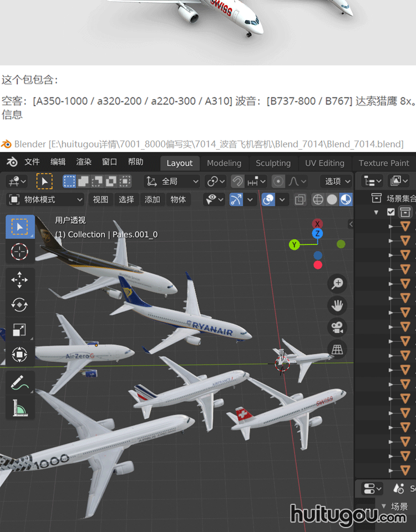Switch to the Texture Paint workspace tab
This screenshot has width=416, height=532.
384,163
